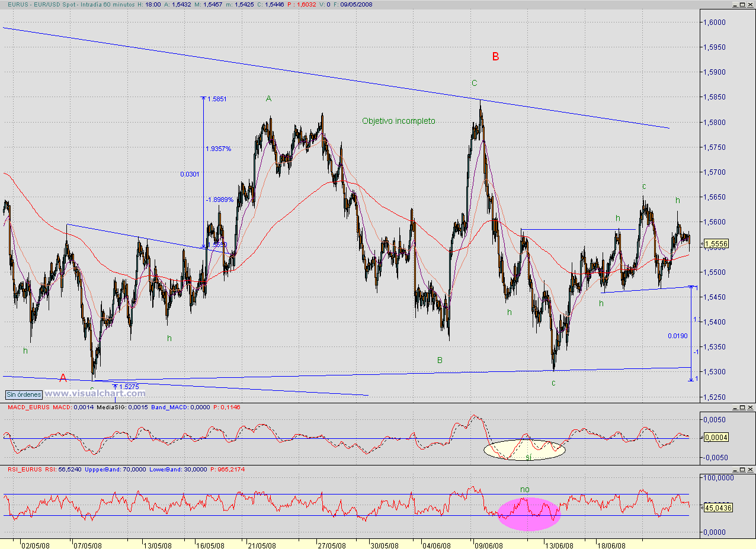Click the 18/06/08 date on the time axis
Viewport: 756px width, 549px height.
point(612,545)
